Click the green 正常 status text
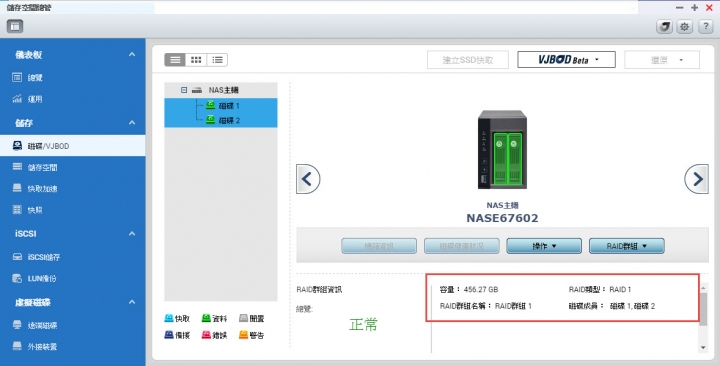This screenshot has width=720, height=366. click(x=363, y=324)
